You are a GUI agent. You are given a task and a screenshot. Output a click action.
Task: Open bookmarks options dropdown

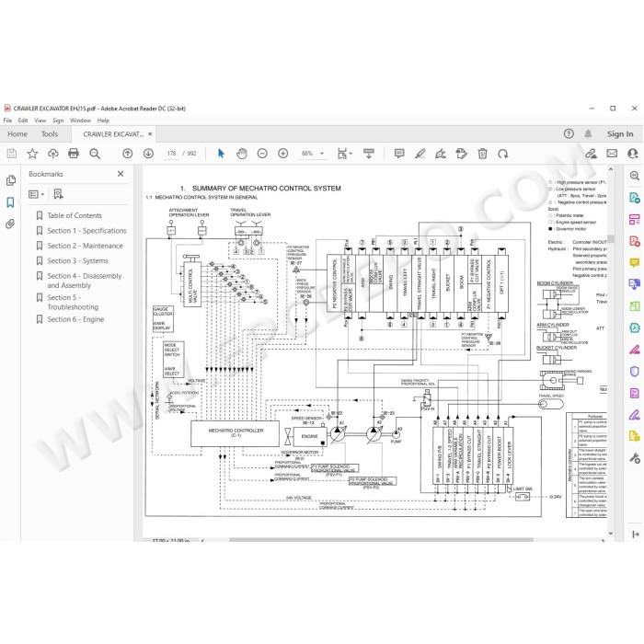[x=36, y=194]
